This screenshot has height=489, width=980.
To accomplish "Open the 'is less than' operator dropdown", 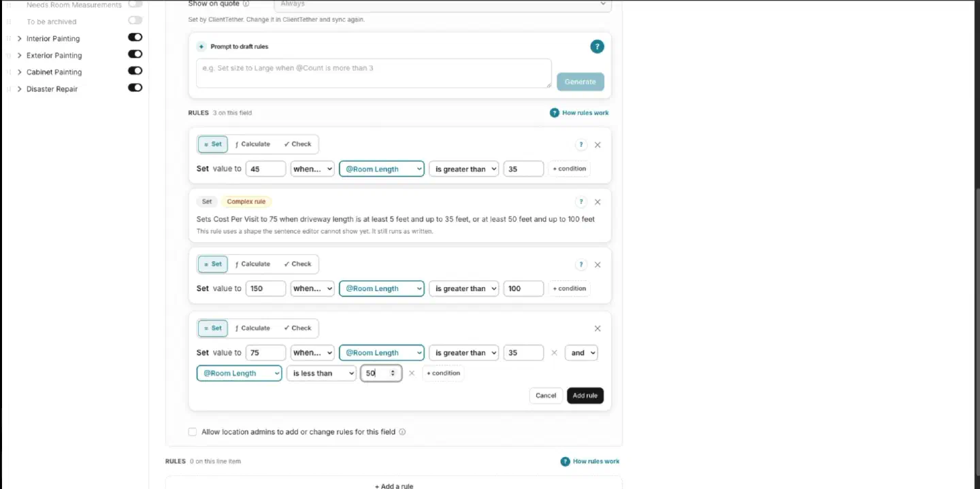I will coord(321,373).
